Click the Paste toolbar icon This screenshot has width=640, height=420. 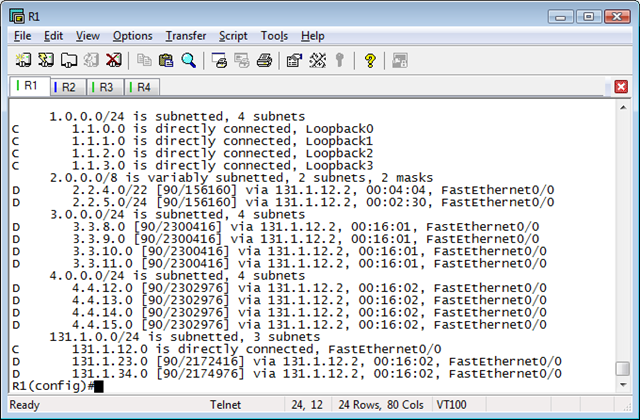[x=166, y=60]
